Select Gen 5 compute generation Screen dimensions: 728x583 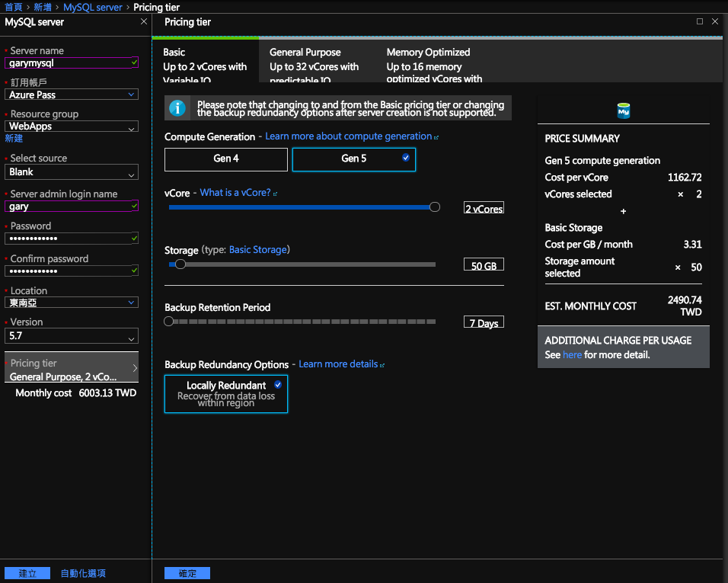coord(354,159)
